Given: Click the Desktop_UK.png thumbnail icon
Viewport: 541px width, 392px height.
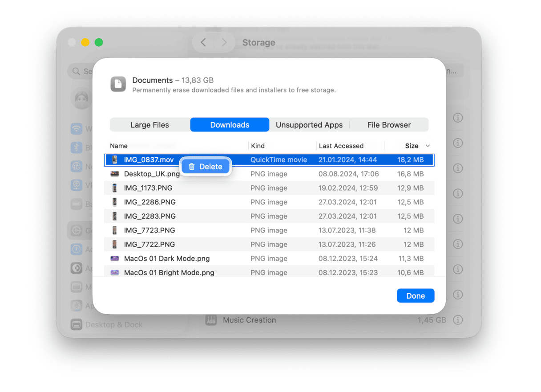Looking at the screenshot, I should click(115, 174).
